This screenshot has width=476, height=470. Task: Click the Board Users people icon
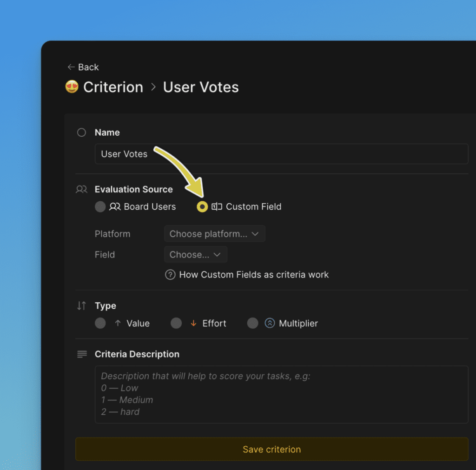(115, 207)
